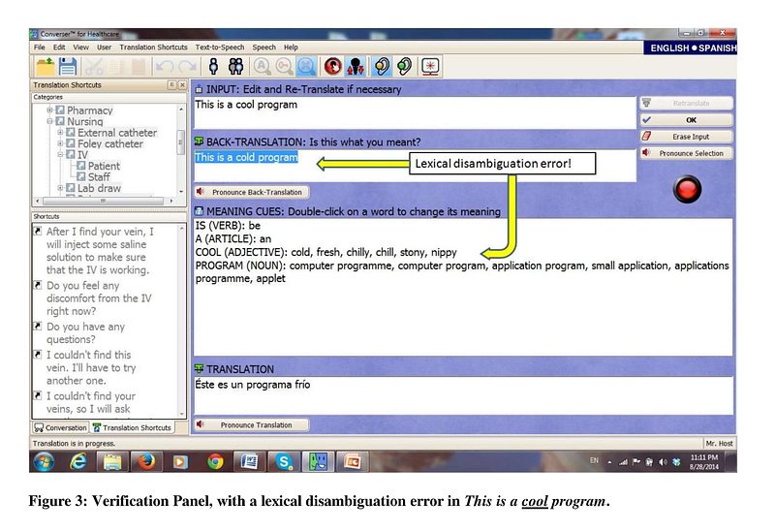Click the highlighted magnifier toolbar icon
The width and height of the screenshot is (775, 532).
(x=305, y=66)
